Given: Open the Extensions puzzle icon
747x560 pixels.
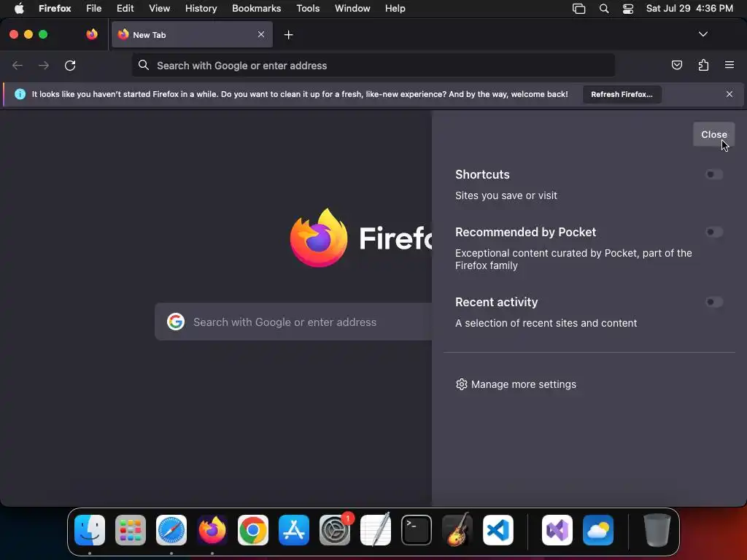Looking at the screenshot, I should pyautogui.click(x=703, y=65).
